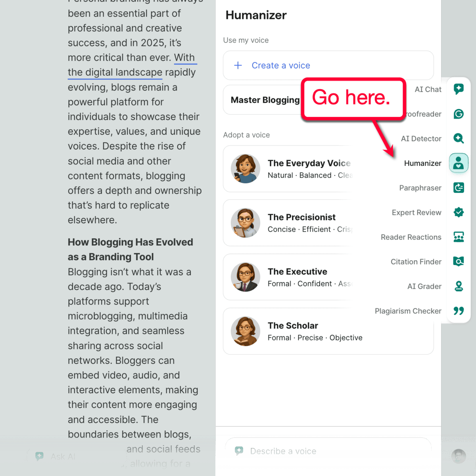Click The Everyday Voice avatar thumbnail

[x=246, y=169]
